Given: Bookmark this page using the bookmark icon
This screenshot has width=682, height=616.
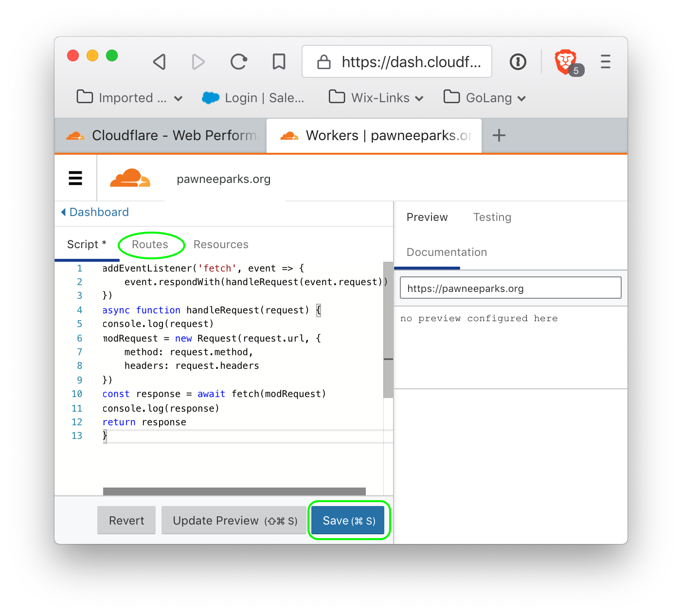Looking at the screenshot, I should point(279,62).
